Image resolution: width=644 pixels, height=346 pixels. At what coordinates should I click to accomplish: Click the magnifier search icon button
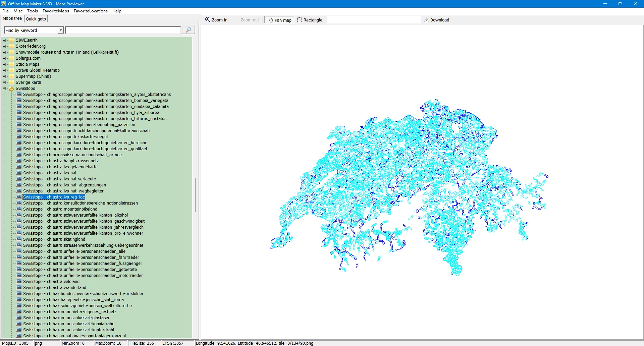pos(188,30)
